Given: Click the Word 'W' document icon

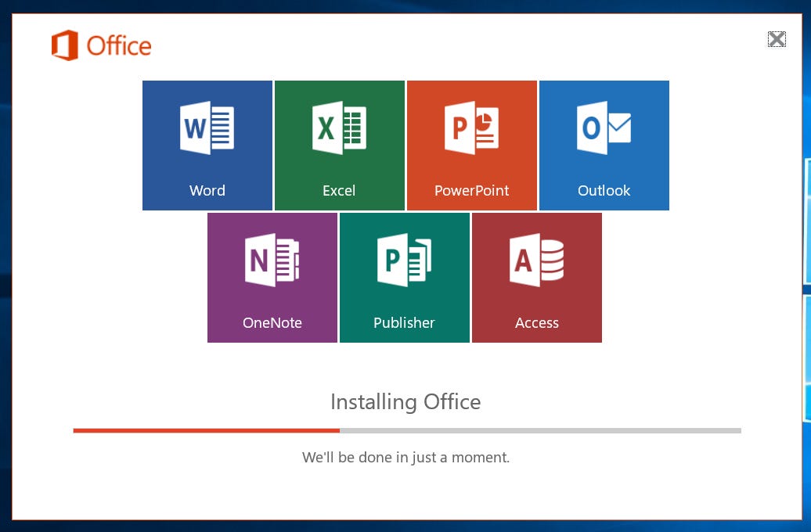Looking at the screenshot, I should (x=207, y=128).
